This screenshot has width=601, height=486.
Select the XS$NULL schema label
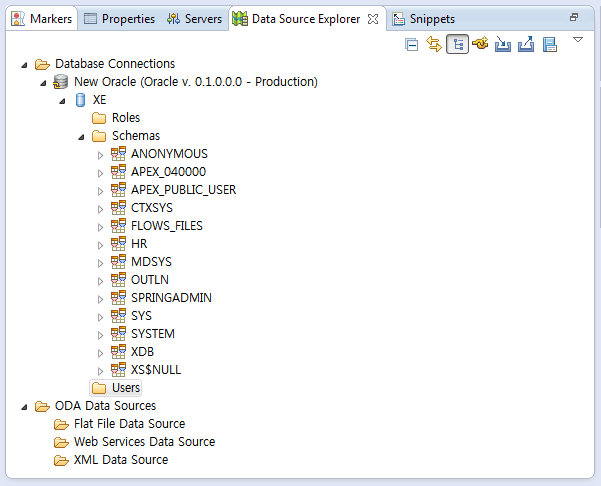(156, 370)
